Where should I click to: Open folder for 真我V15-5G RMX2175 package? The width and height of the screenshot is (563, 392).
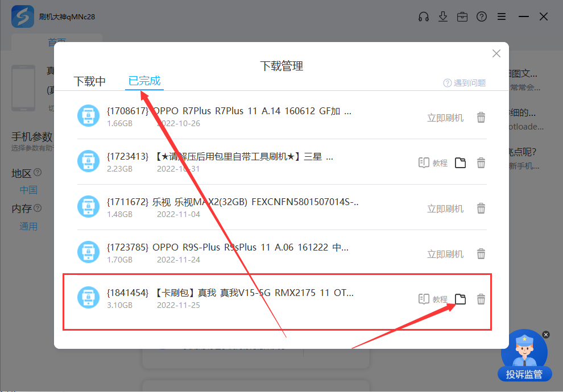click(460, 299)
